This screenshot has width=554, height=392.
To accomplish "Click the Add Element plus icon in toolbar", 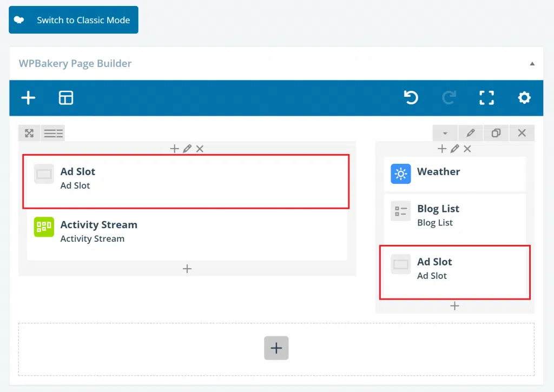I will [x=28, y=98].
